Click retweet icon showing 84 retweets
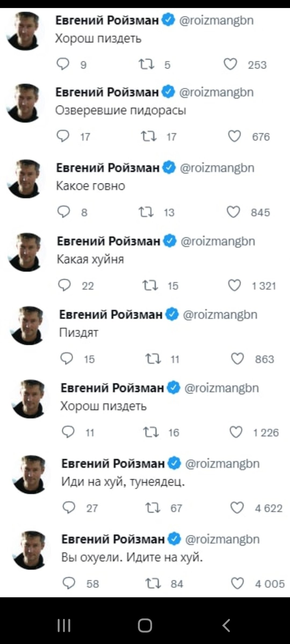 coord(153,584)
